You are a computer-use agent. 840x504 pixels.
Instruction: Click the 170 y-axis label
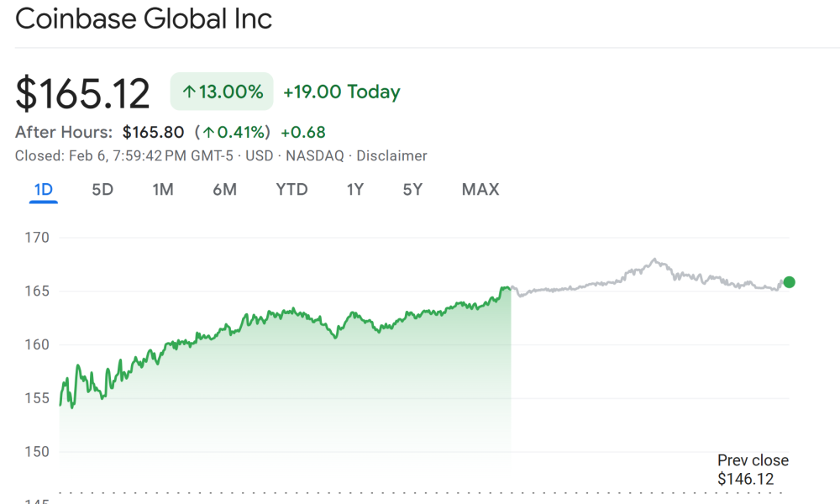tap(38, 238)
